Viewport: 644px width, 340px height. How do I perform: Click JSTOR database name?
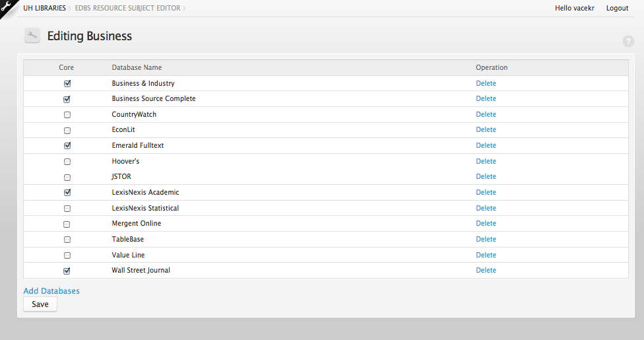[x=121, y=176]
